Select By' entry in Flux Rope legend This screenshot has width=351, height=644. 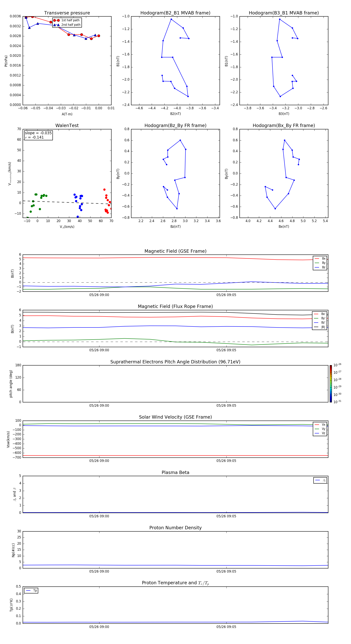(x=320, y=318)
